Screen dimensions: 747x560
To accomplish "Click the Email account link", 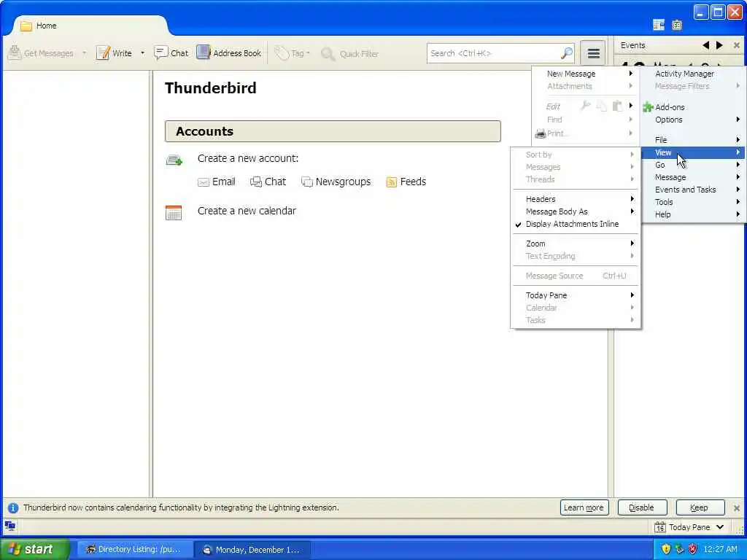I will (223, 182).
